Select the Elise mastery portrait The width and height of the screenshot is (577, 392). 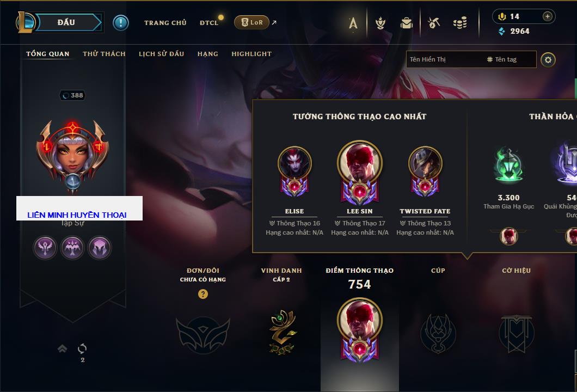click(x=294, y=171)
